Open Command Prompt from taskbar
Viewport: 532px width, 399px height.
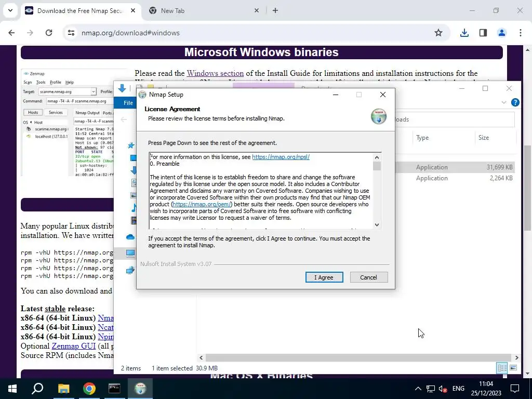pyautogui.click(x=114, y=389)
